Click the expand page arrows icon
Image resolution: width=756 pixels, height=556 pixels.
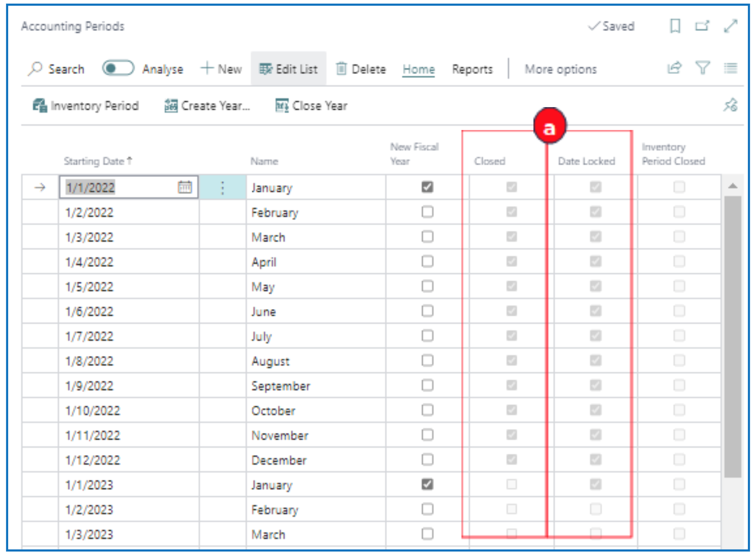730,26
